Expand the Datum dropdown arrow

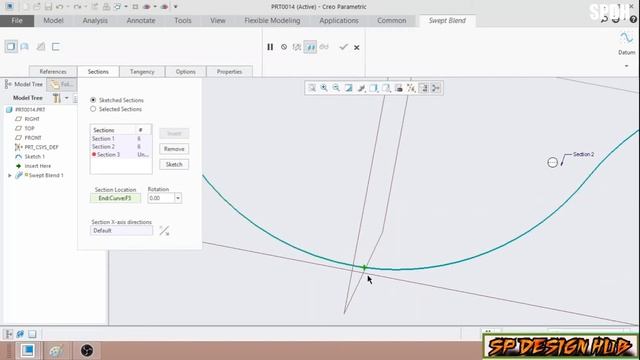[x=627, y=66]
